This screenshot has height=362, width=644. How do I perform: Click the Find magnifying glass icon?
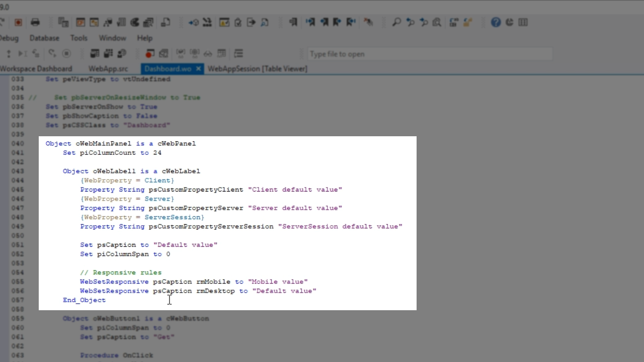tap(396, 22)
